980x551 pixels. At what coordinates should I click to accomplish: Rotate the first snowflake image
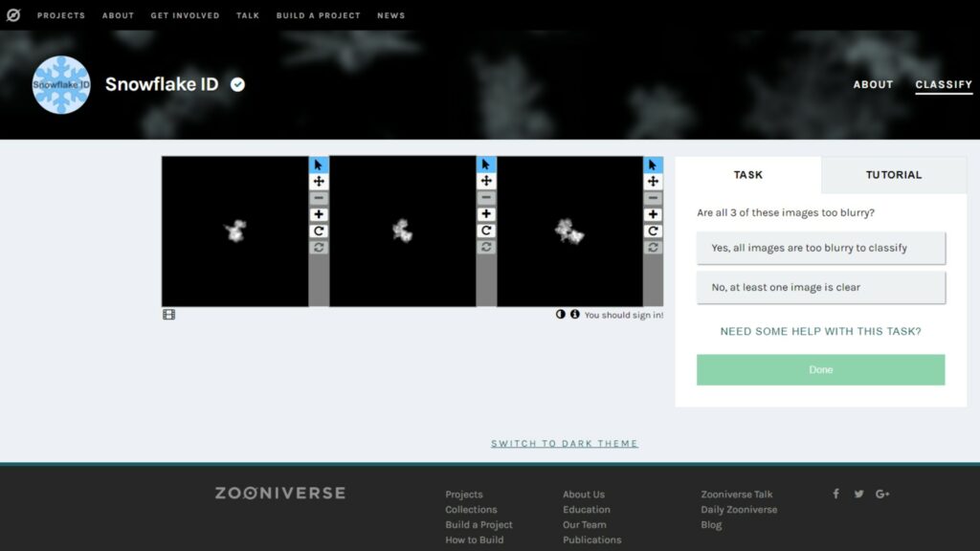(319, 231)
